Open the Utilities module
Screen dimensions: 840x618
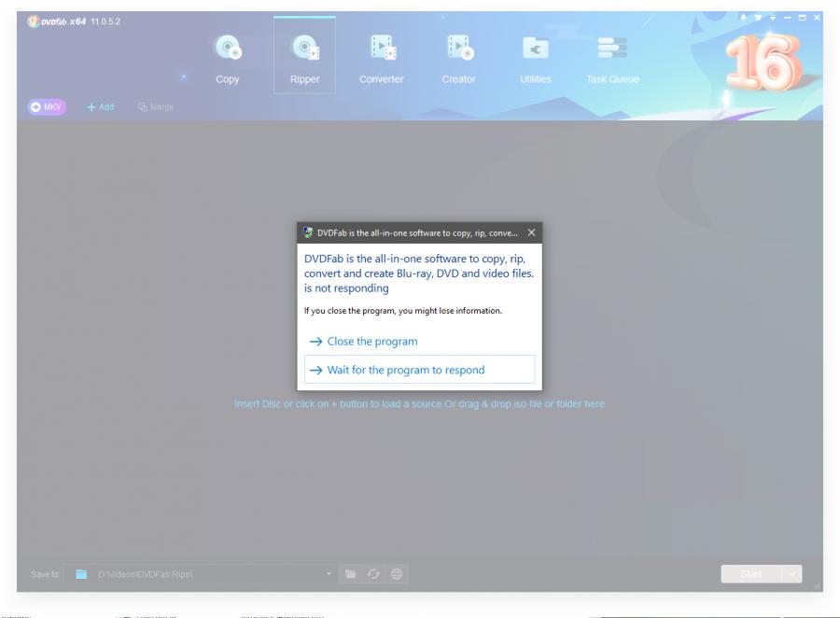click(x=535, y=59)
